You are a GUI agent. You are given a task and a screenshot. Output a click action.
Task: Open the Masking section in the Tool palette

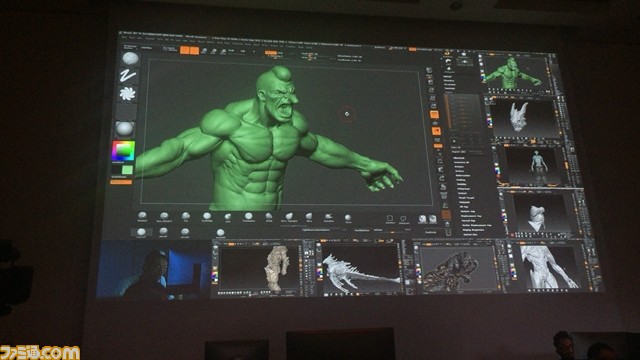pos(461,180)
